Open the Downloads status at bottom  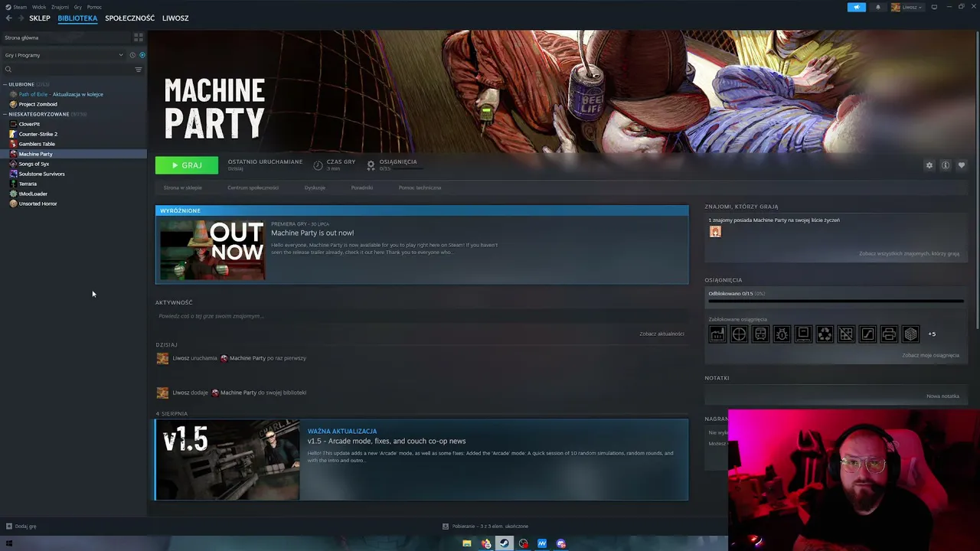pyautogui.click(x=485, y=527)
